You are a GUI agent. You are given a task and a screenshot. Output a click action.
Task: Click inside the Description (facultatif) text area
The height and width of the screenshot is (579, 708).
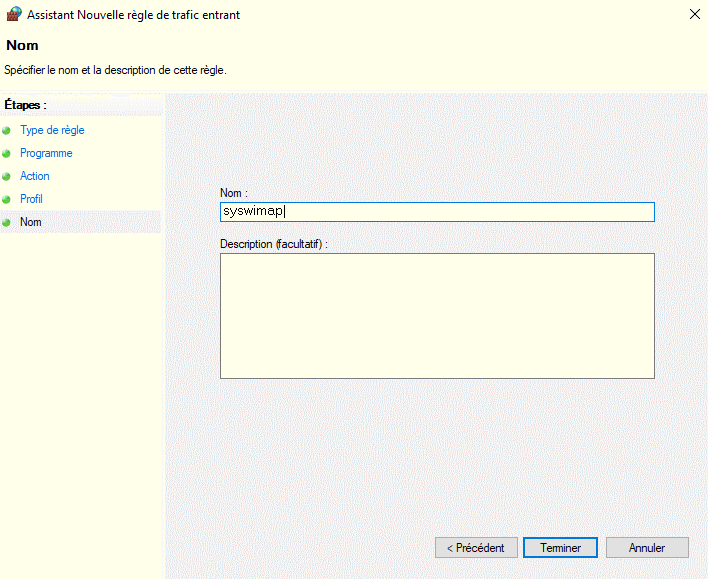pos(437,316)
